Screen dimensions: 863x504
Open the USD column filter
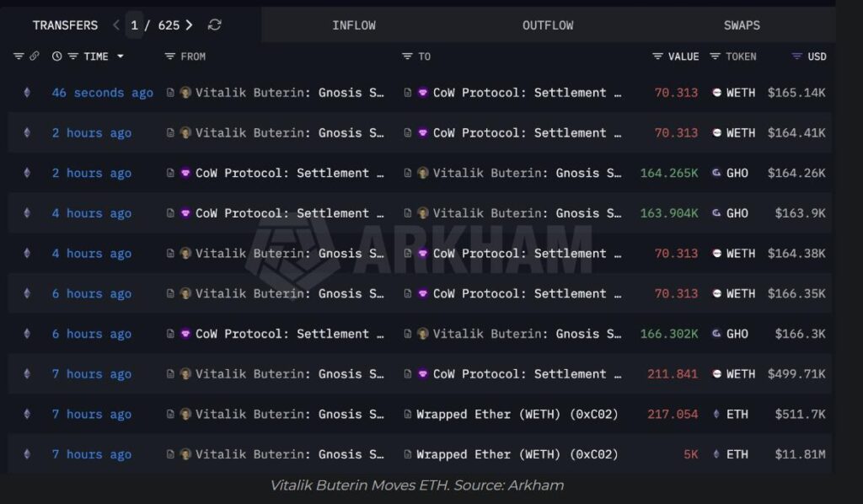(x=796, y=56)
